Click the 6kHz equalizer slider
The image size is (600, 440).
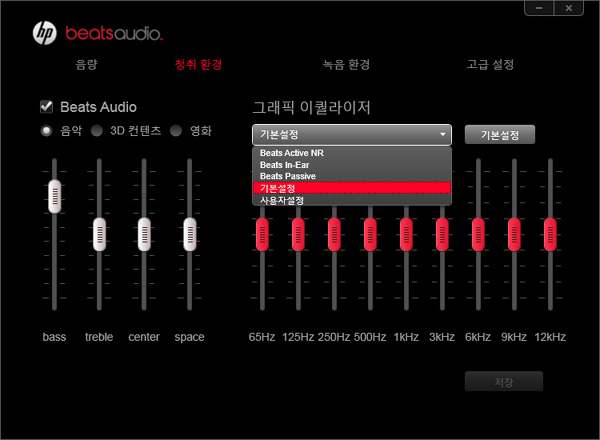point(478,235)
